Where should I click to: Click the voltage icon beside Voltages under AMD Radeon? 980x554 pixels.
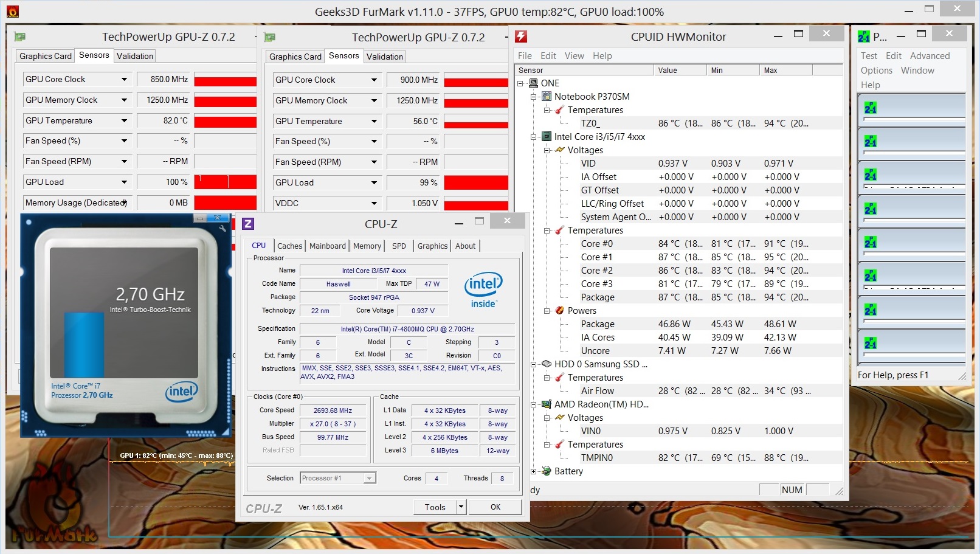tap(560, 418)
